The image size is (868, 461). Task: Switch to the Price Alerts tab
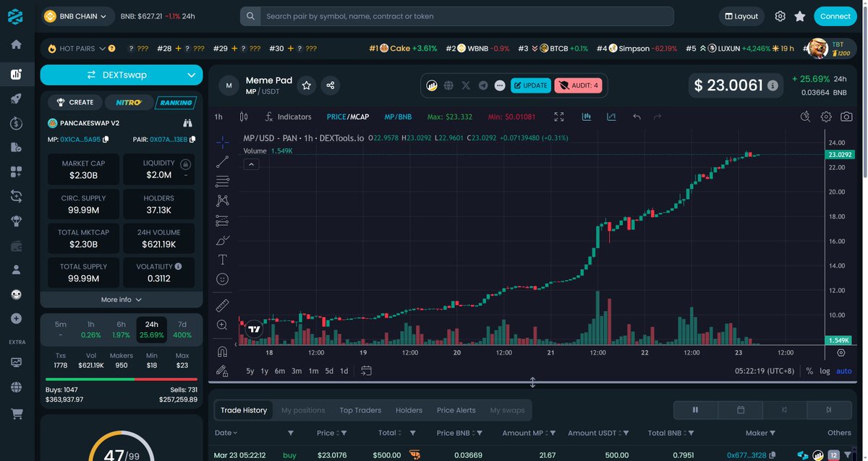[456, 410]
